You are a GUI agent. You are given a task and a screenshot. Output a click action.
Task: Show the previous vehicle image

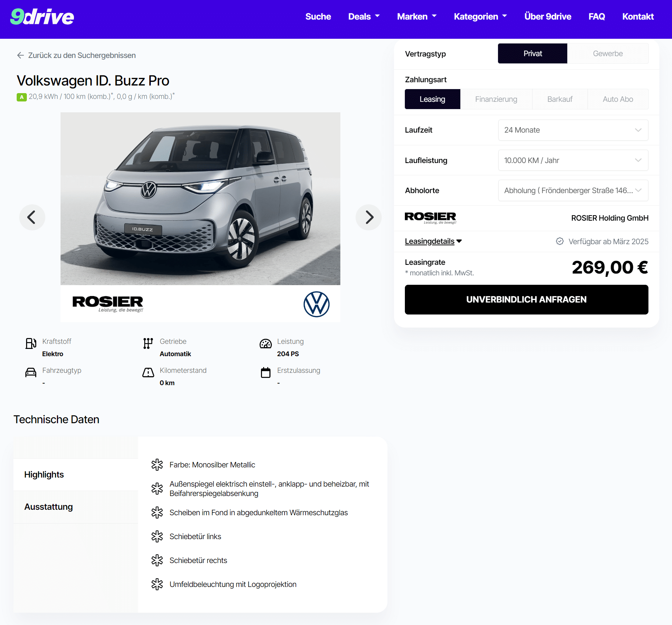point(32,217)
